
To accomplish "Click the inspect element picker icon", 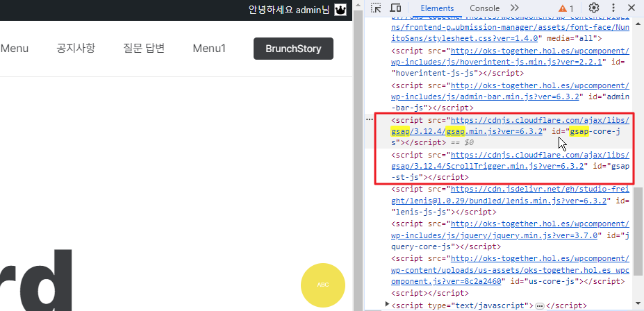I will (375, 8).
